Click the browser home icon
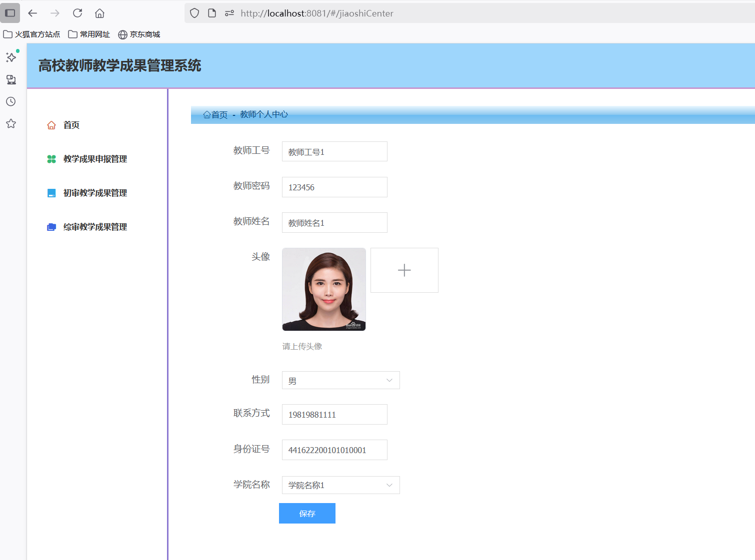This screenshot has width=755, height=560. pyautogui.click(x=99, y=13)
